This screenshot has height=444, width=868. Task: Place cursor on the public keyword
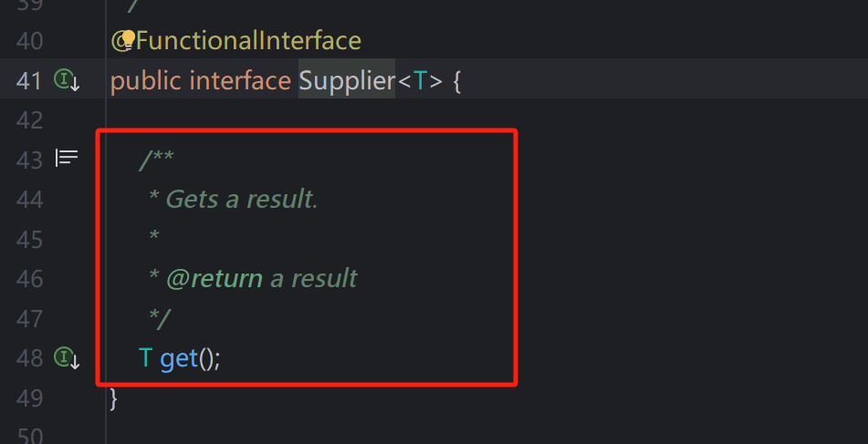point(145,81)
